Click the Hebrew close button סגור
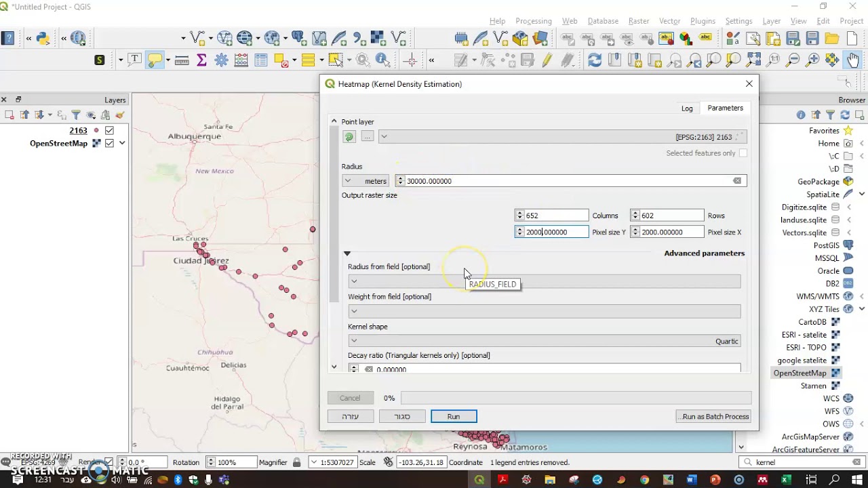Image resolution: width=868 pixels, height=488 pixels. click(402, 416)
